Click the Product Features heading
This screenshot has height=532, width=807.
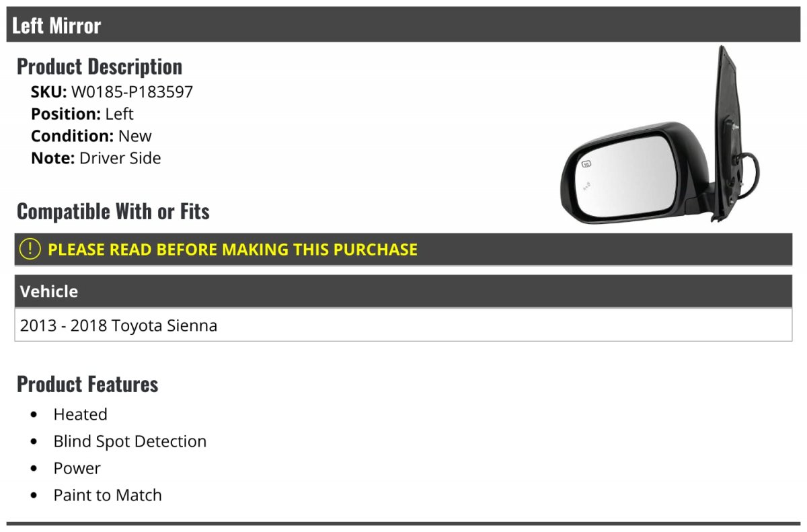[x=87, y=384]
